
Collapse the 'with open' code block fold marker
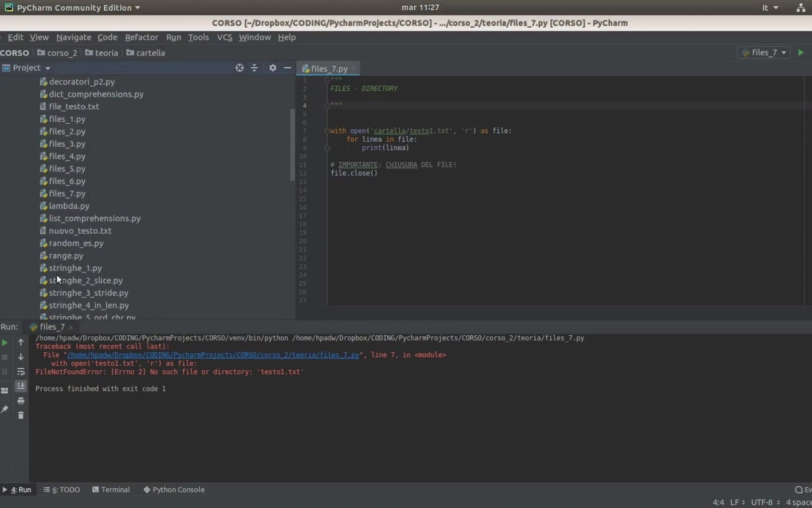(x=327, y=131)
